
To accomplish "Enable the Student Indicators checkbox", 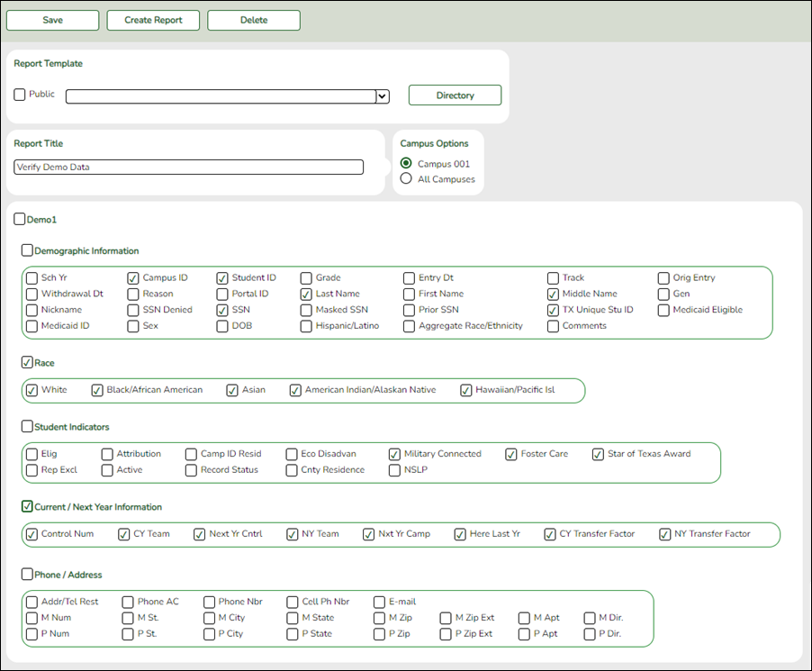I will [x=26, y=426].
